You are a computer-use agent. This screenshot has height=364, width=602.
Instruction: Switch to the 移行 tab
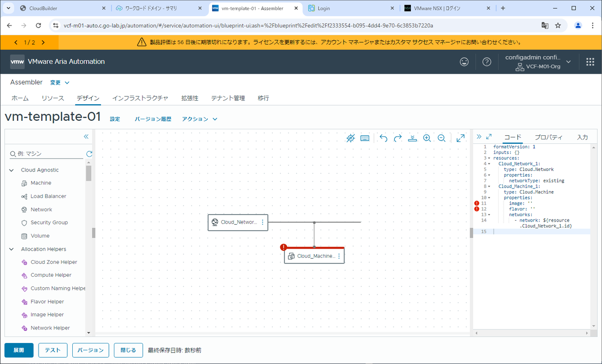pyautogui.click(x=263, y=98)
